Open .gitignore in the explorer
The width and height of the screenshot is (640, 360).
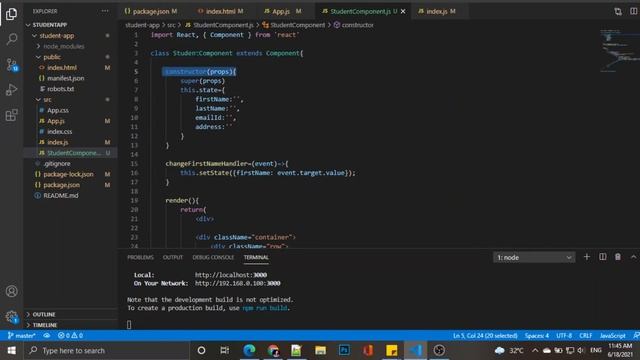(57, 164)
